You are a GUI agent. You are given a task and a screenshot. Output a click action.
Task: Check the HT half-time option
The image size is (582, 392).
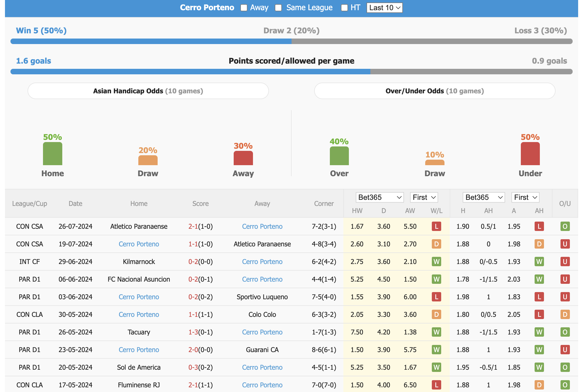(344, 8)
